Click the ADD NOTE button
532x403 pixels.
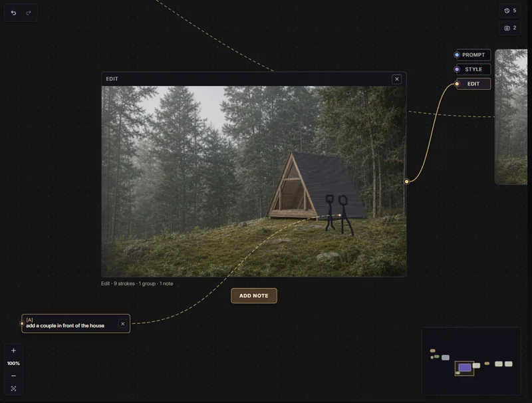coord(254,295)
